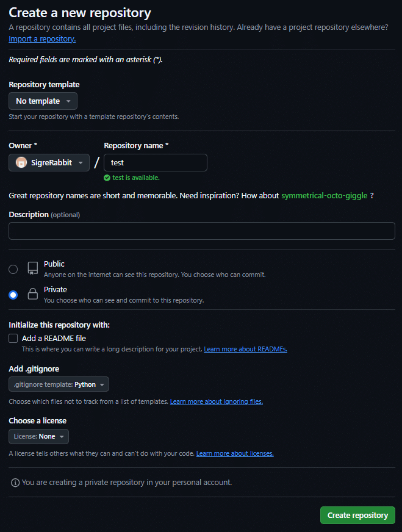Open the Owner selector showing SigreRabbit
Image resolution: width=402 pixels, height=532 pixels.
49,163
